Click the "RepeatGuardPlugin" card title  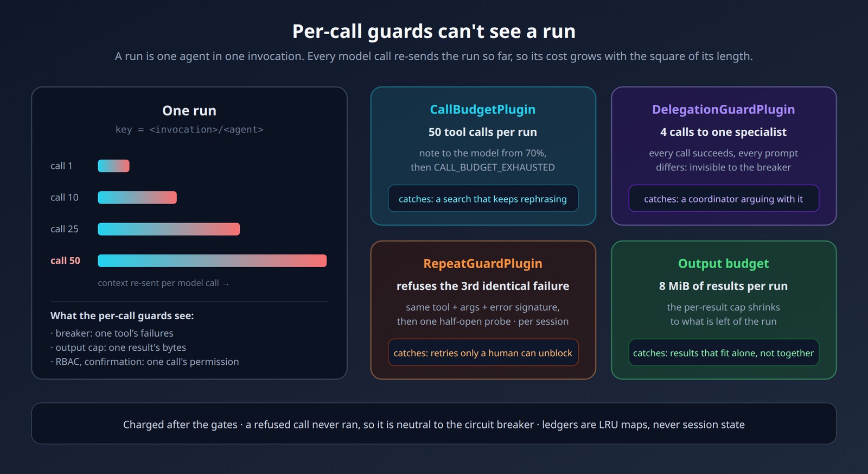coord(483,264)
